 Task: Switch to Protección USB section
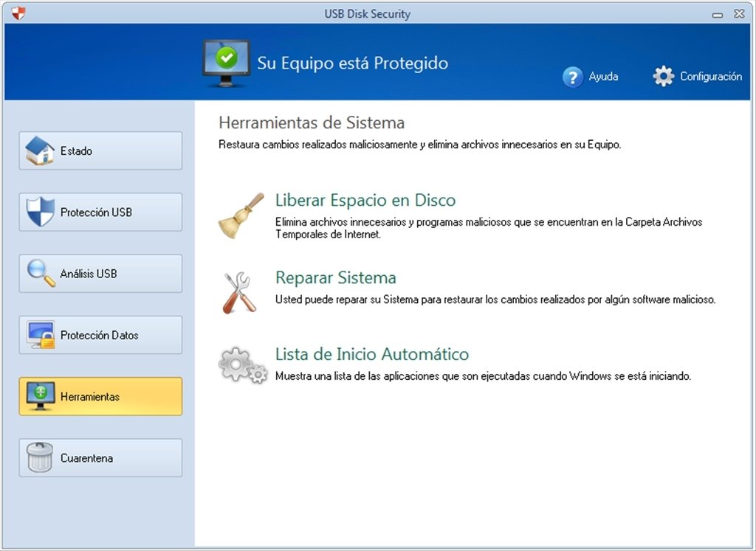(x=100, y=212)
